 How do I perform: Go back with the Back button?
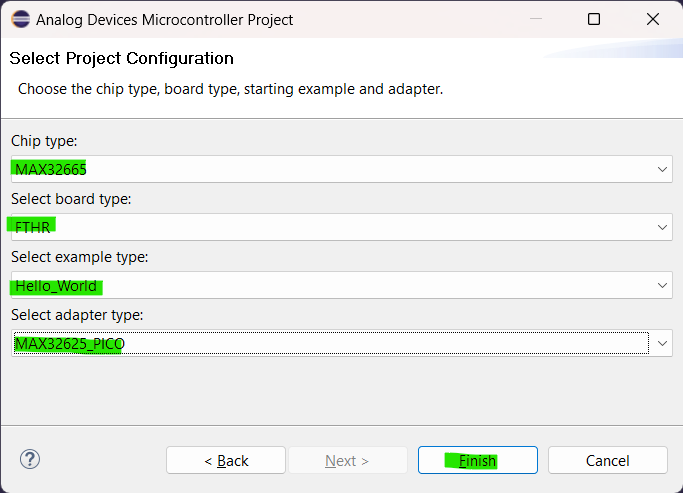tap(226, 460)
